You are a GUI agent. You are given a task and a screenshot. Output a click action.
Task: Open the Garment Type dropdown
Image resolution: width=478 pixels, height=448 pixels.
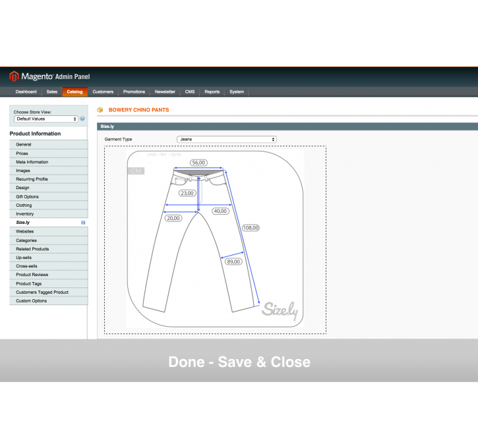click(227, 139)
